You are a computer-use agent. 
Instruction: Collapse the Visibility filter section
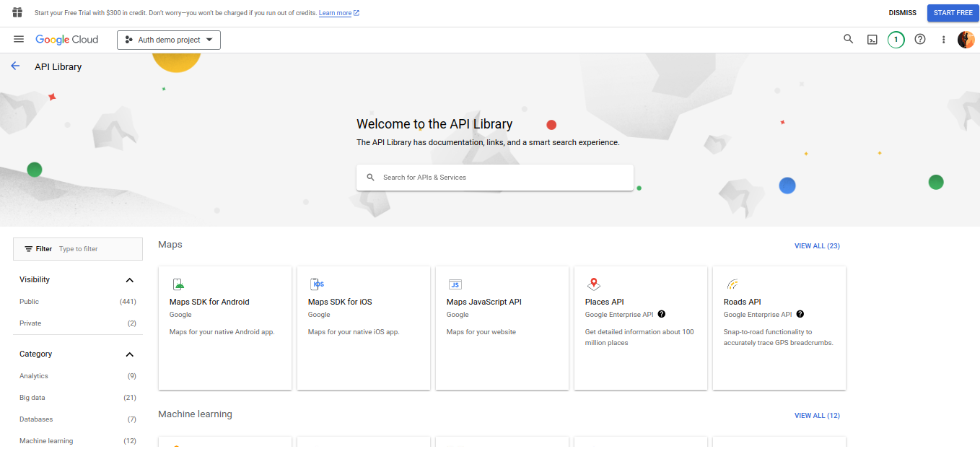click(130, 280)
